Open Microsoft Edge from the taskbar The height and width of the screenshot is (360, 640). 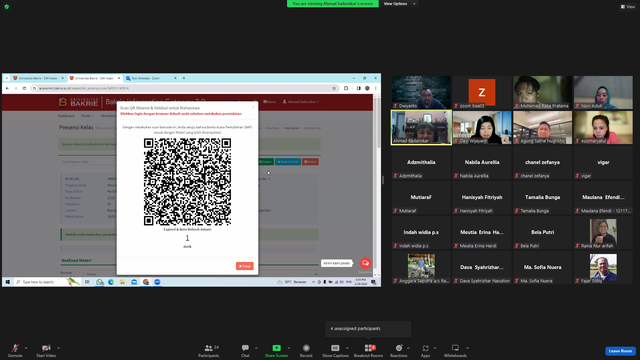[111, 282]
